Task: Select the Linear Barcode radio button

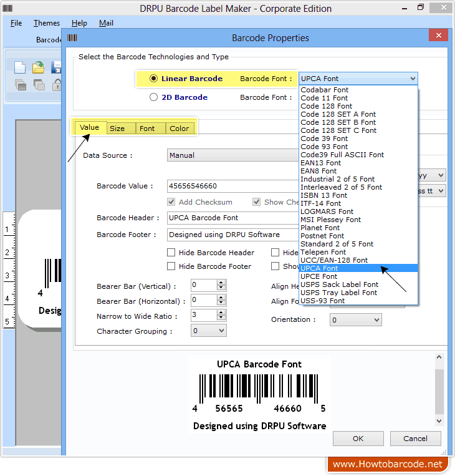Action: [x=153, y=79]
